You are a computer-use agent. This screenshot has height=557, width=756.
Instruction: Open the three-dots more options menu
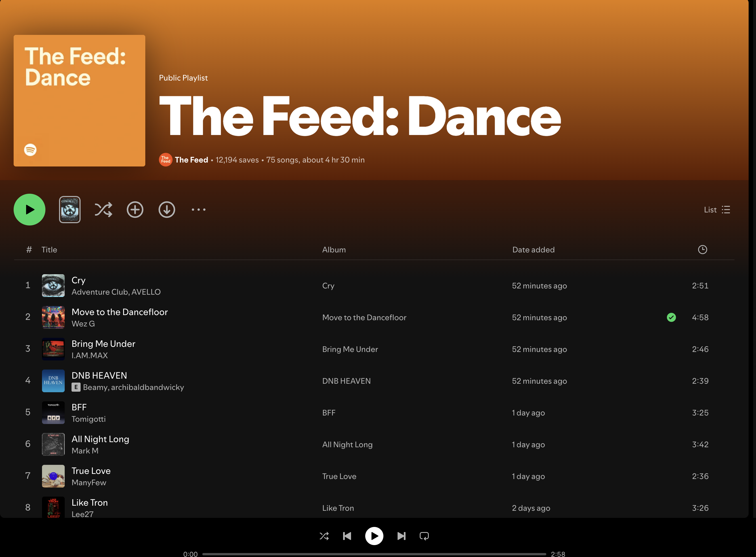point(198,210)
